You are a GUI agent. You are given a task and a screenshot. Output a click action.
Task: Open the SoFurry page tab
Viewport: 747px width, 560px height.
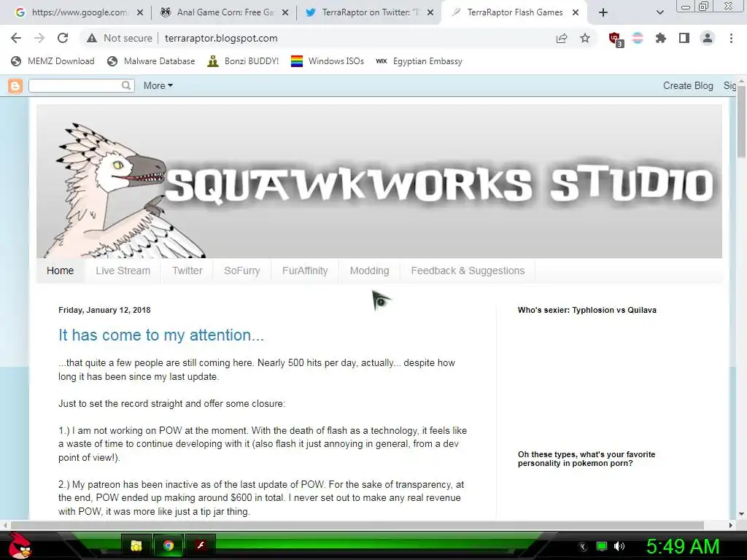coord(242,271)
